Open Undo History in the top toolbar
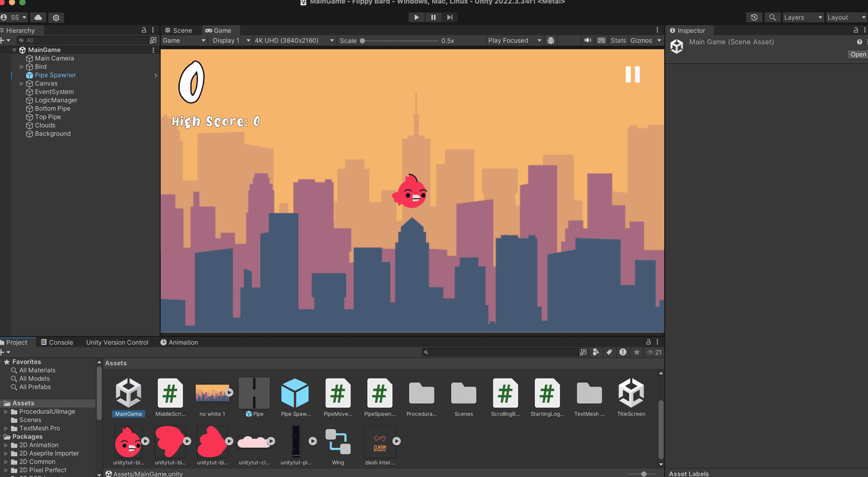 tap(754, 18)
